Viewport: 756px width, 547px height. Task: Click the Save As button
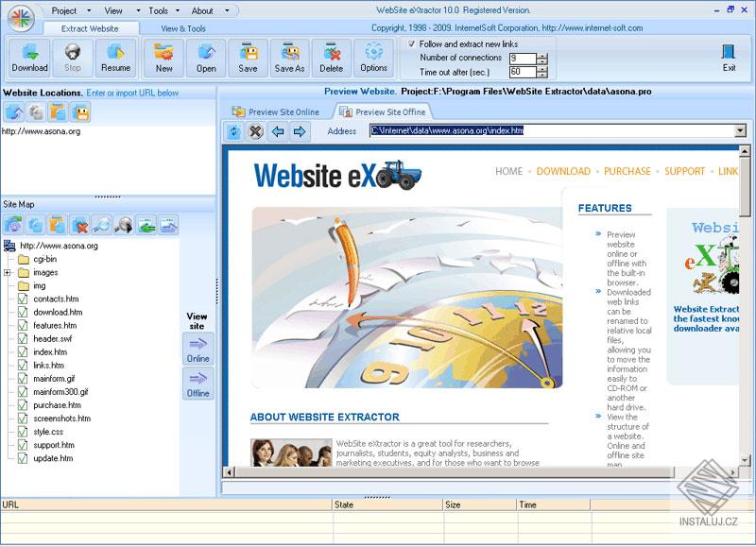(x=289, y=58)
